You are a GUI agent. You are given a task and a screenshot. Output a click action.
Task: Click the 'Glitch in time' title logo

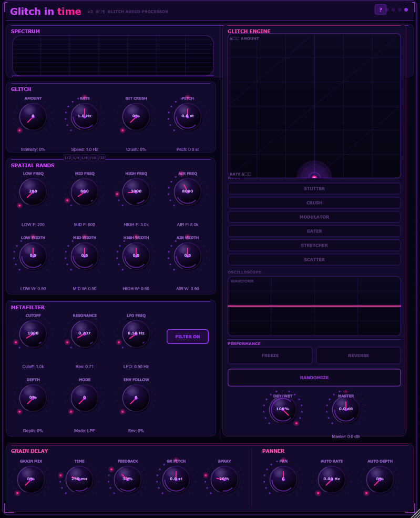[x=46, y=11]
